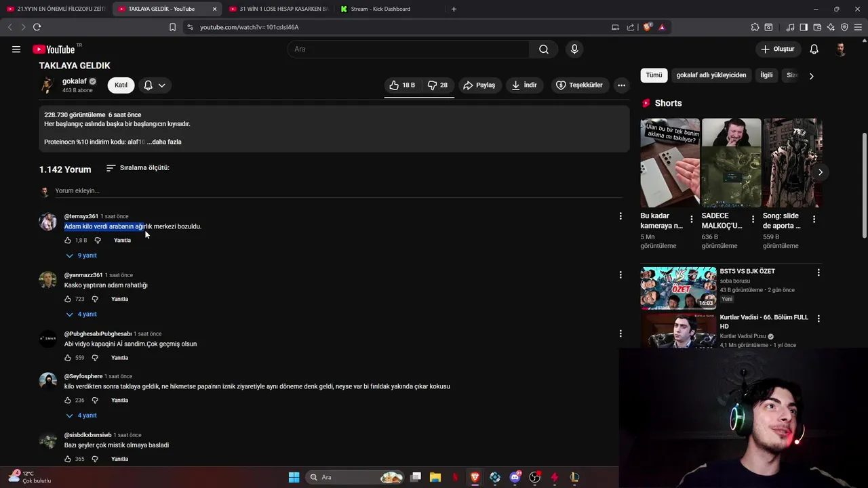Screen dimensions: 868x488
Task: Switch to the 31 WIN 1 LOSE tab
Action: click(x=278, y=9)
